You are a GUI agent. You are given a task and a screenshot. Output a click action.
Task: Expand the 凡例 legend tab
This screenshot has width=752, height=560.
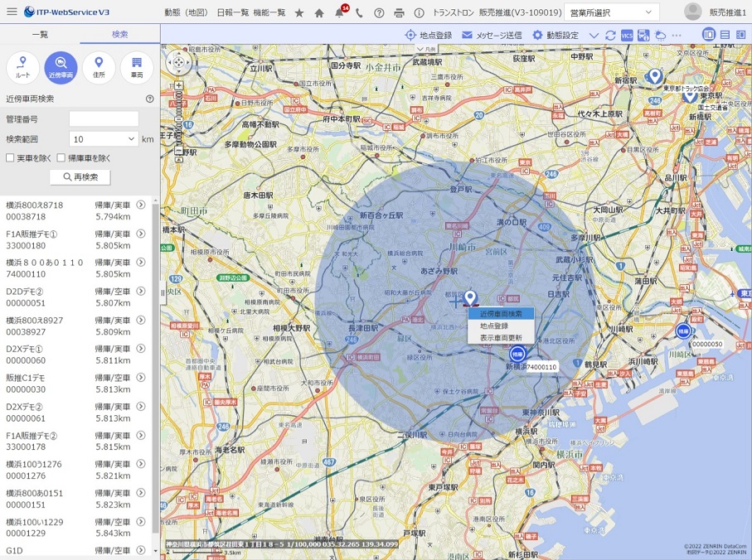(426, 49)
